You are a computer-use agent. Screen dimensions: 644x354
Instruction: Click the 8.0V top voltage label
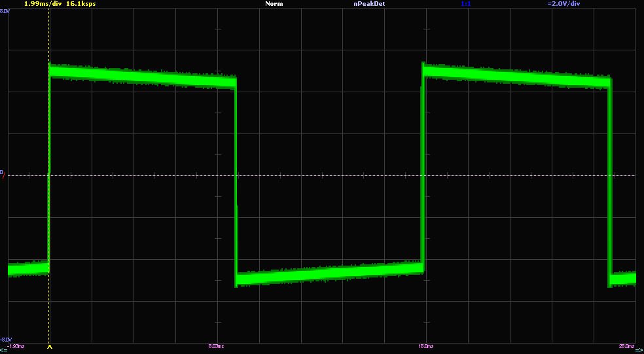(5, 11)
